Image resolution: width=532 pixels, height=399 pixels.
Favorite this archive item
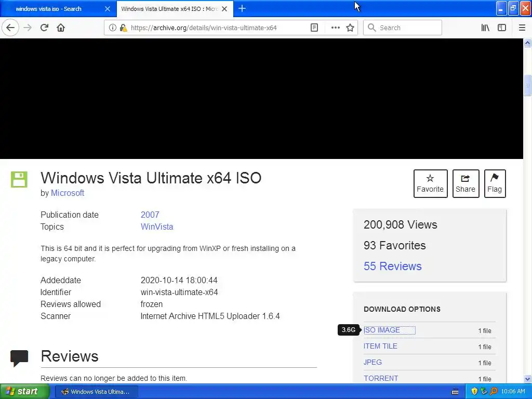point(430,183)
